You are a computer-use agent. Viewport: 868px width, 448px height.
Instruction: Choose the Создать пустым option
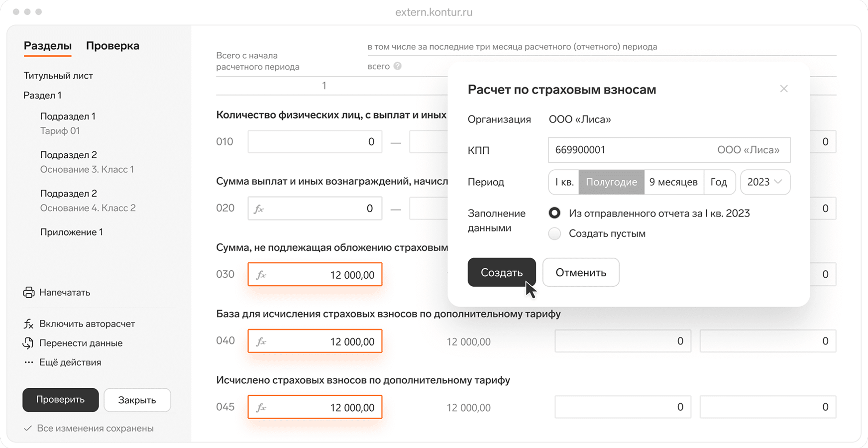point(554,233)
